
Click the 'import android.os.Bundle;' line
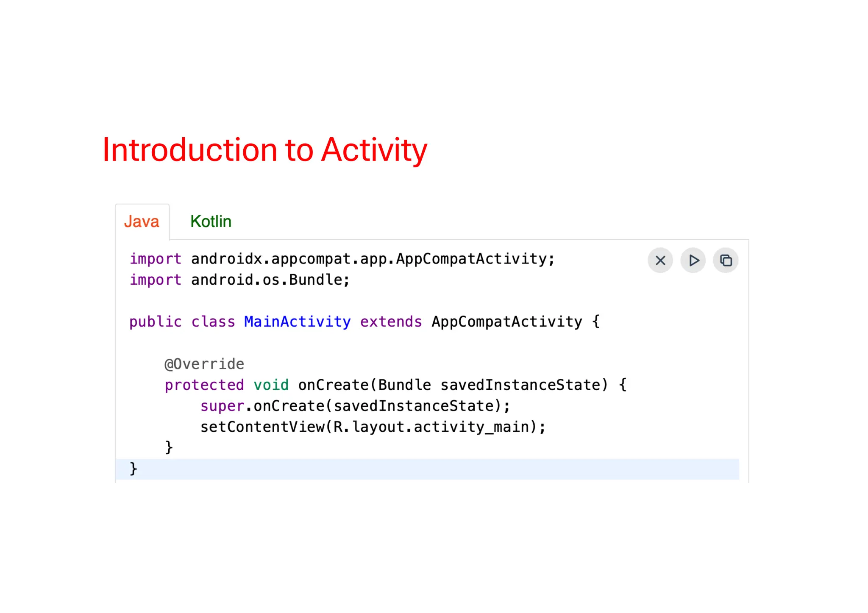[239, 280]
